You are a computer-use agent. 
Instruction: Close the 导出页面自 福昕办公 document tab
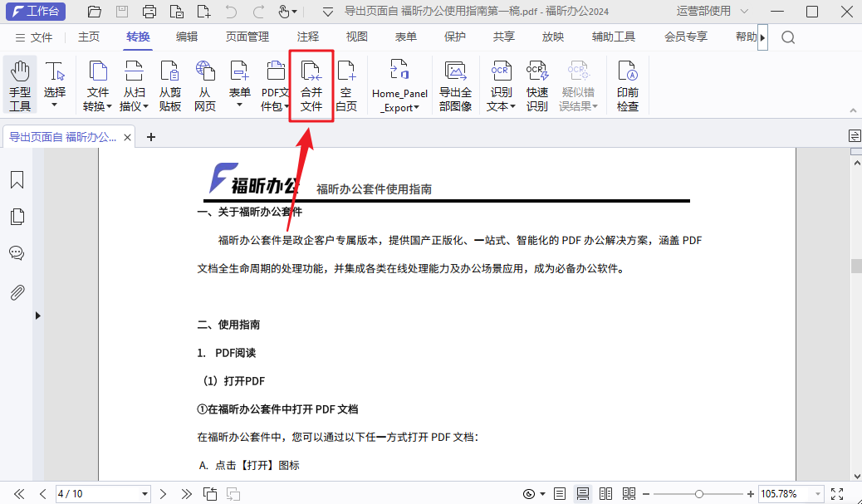click(128, 137)
